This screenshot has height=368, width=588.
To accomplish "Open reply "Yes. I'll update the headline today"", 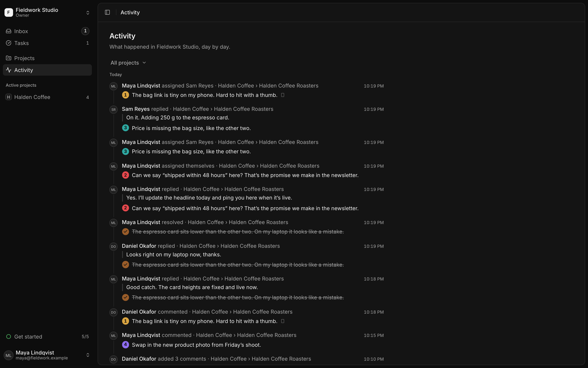I will tap(209, 198).
